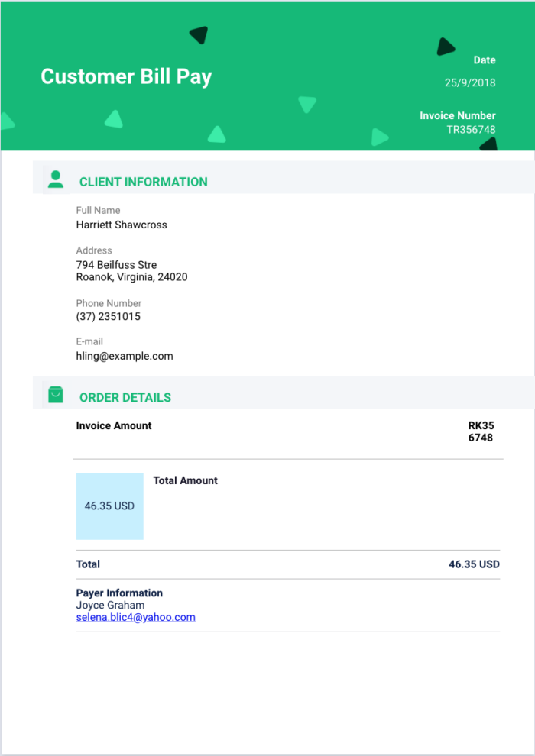The width and height of the screenshot is (535, 756).
Task: Click the invoice number TR356748
Action: pyautogui.click(x=471, y=129)
